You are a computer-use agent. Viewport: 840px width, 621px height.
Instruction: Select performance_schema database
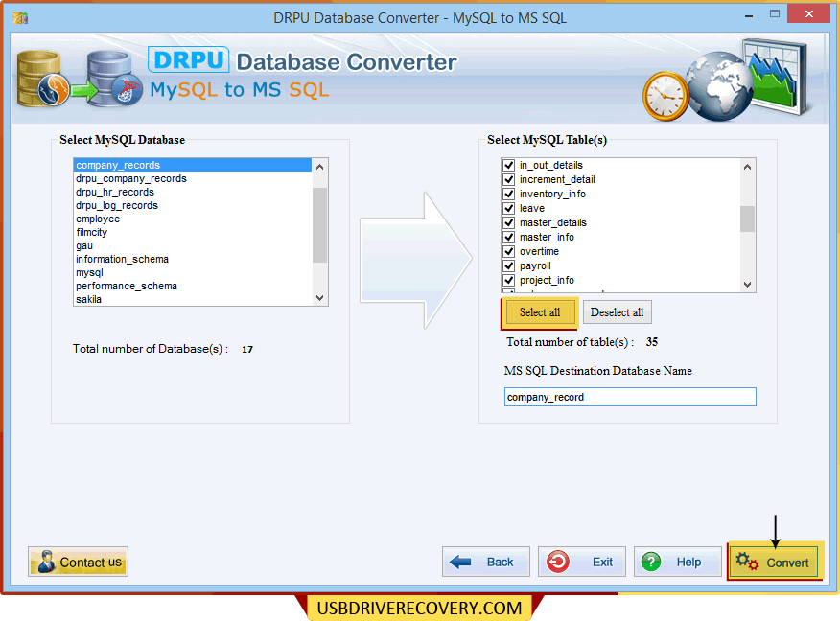(x=193, y=286)
